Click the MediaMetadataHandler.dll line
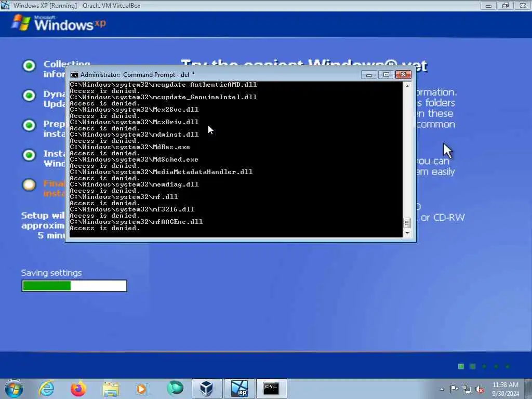 (161, 172)
